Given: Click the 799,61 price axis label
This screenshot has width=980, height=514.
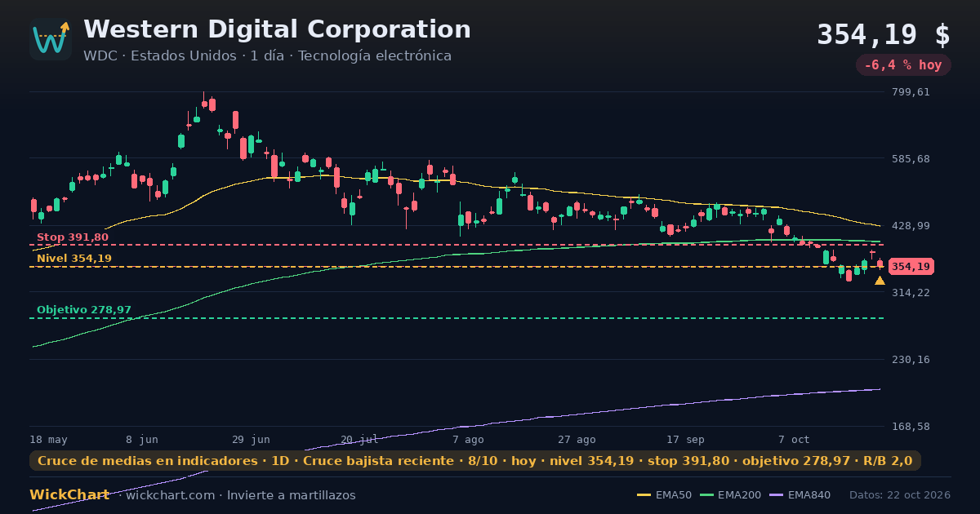Looking at the screenshot, I should click(911, 92).
